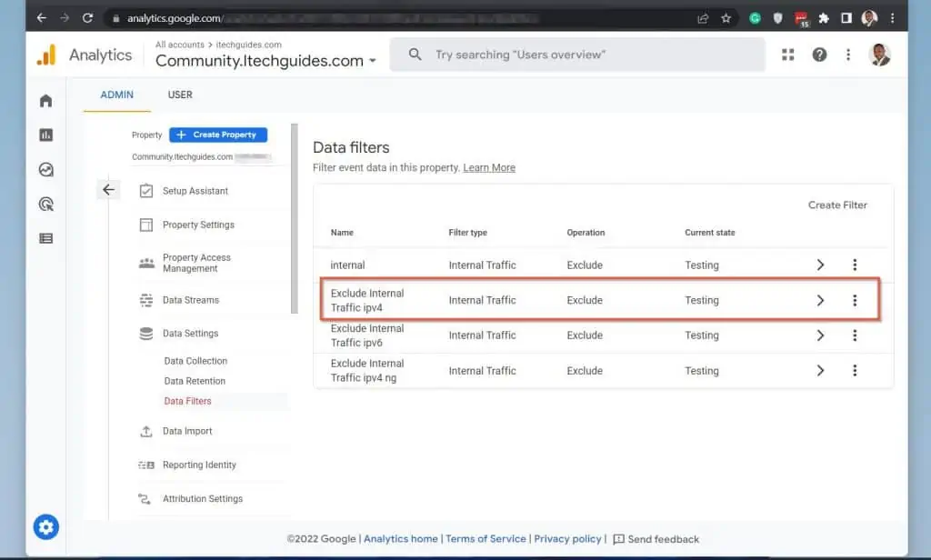This screenshot has height=560, width=931.
Task: Switch to the USER tab
Action: pos(180,95)
